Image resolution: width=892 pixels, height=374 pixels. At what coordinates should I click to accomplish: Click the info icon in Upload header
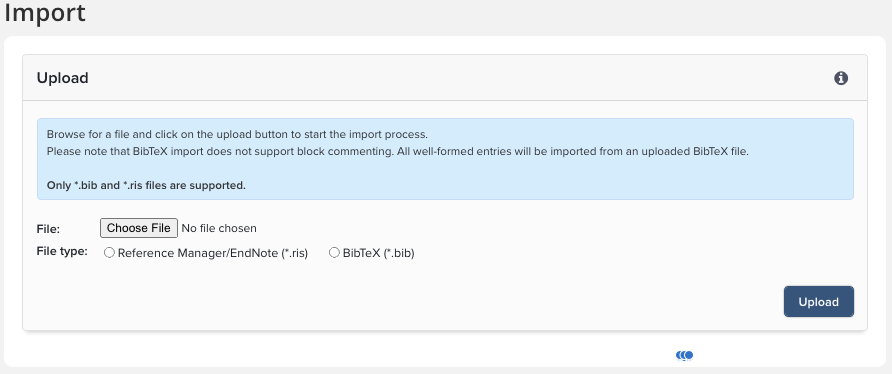point(841,78)
